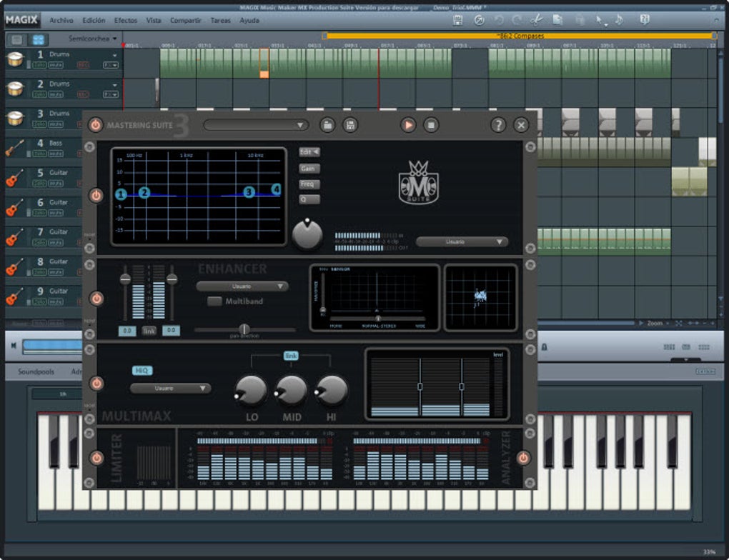This screenshot has height=560, width=729.
Task: Toggle Solo on track 6 Guitar
Action: tap(39, 214)
